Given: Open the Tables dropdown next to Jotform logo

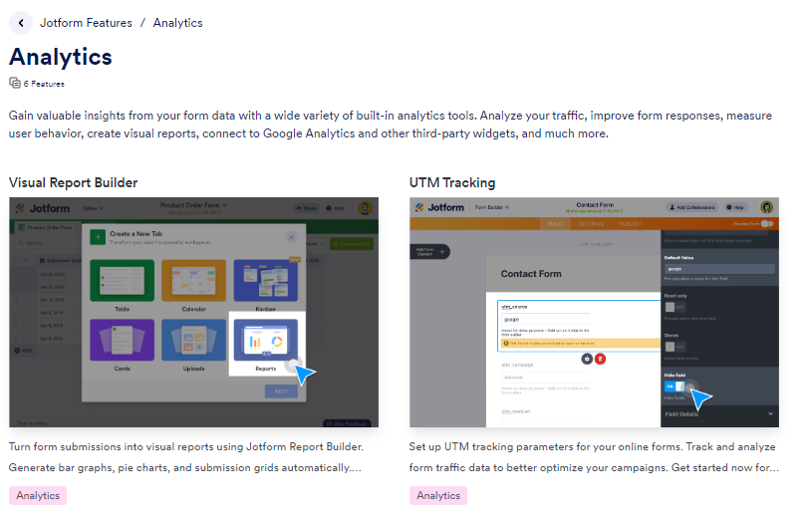Looking at the screenshot, I should pos(93,208).
